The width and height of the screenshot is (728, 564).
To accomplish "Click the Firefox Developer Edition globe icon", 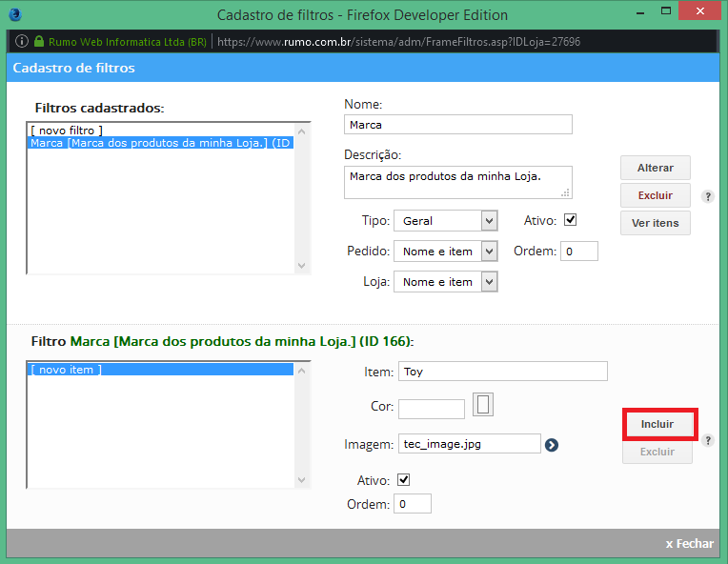I will tap(15, 14).
